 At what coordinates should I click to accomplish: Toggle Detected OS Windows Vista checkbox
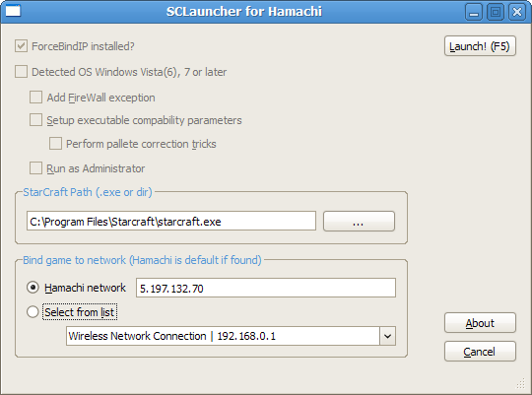point(21,72)
